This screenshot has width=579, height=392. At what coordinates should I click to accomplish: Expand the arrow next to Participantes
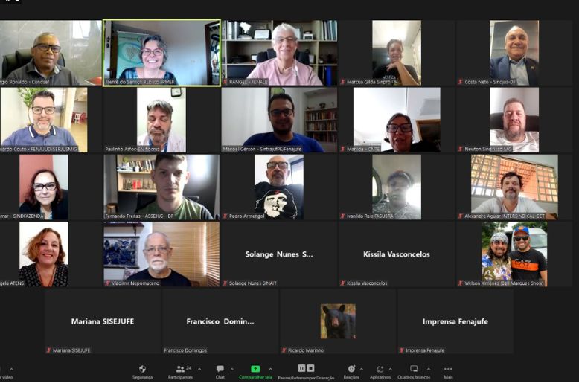coord(199,369)
